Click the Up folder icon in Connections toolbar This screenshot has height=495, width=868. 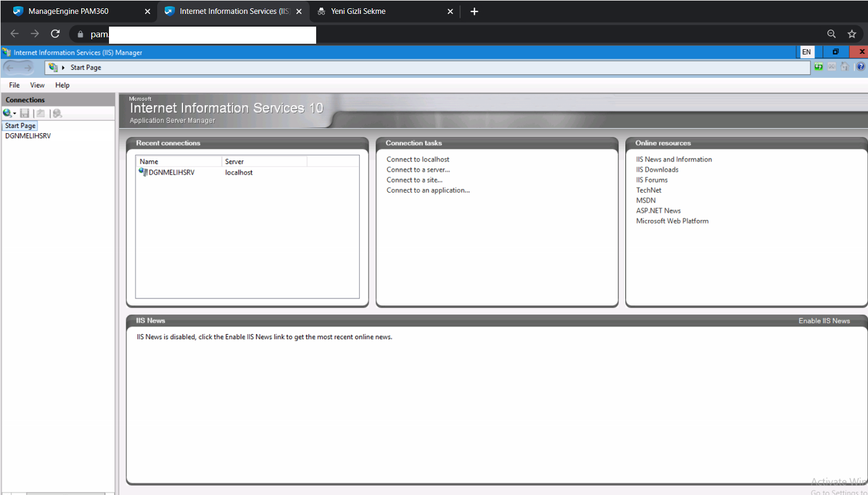(x=41, y=113)
